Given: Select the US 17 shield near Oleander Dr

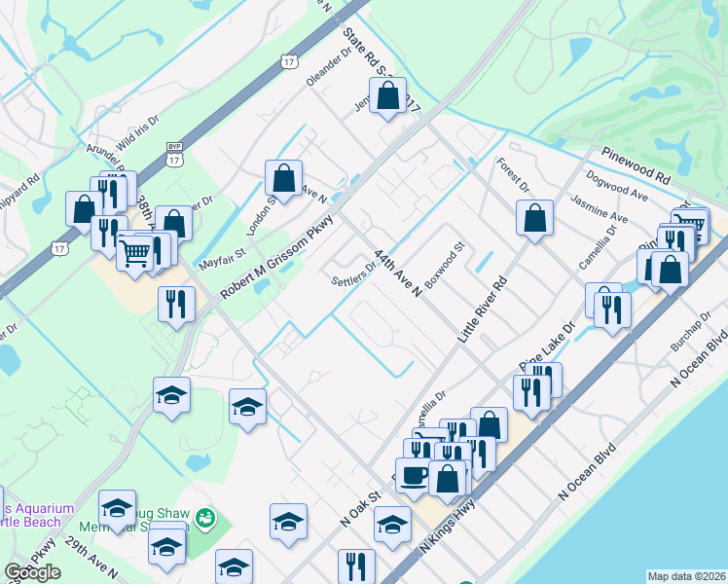Looking at the screenshot, I should click(289, 60).
